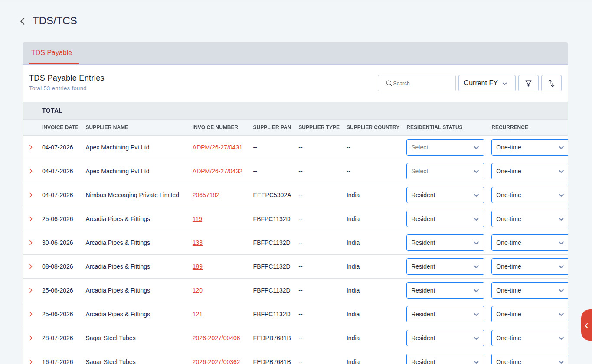592x364 pixels.
Task: Click the RECURRENCE column header
Action: (x=510, y=127)
